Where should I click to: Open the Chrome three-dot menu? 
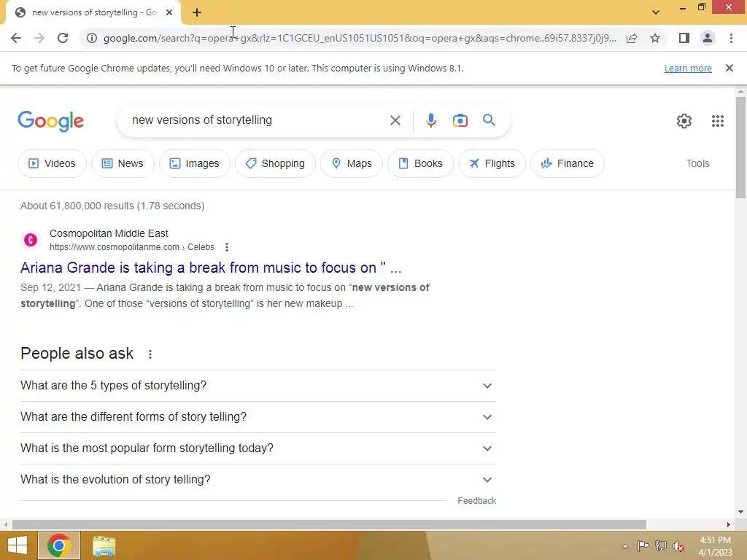(x=731, y=38)
